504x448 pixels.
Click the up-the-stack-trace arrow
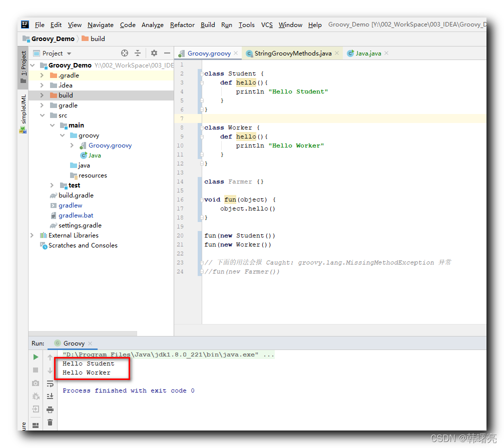click(x=50, y=357)
